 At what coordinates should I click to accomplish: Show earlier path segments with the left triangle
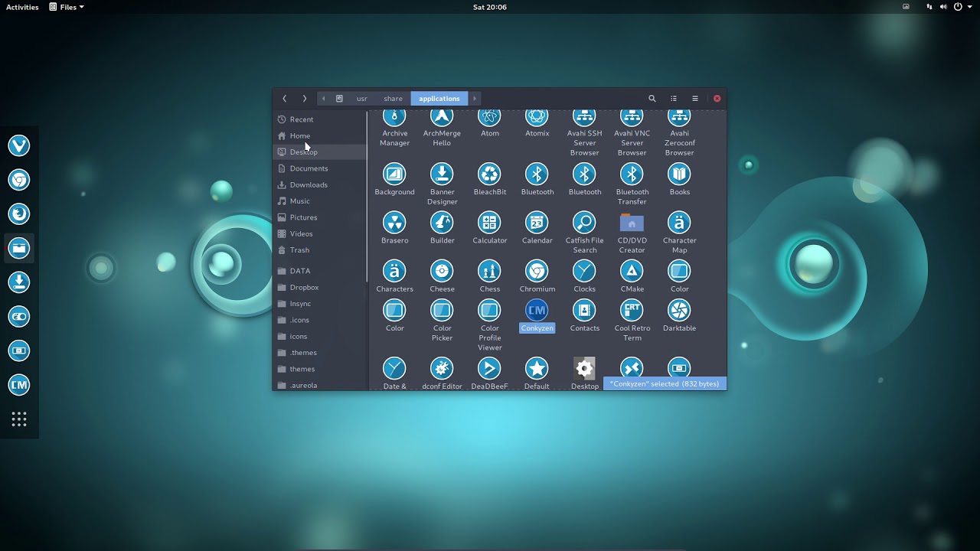323,99
